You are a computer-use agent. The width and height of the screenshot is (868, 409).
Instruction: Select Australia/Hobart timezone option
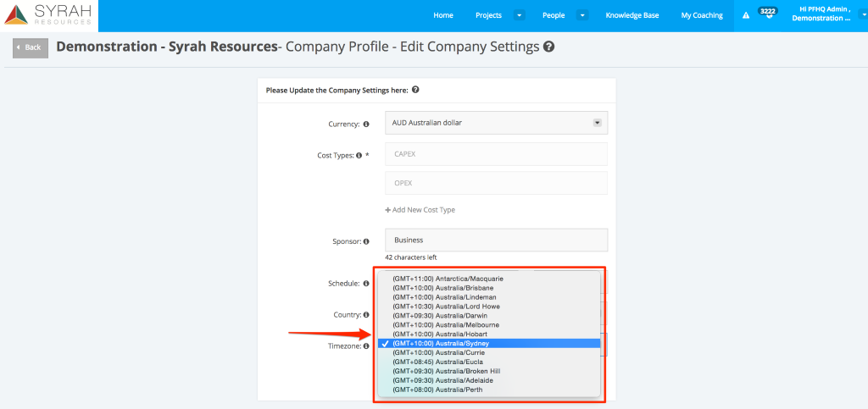click(x=489, y=334)
